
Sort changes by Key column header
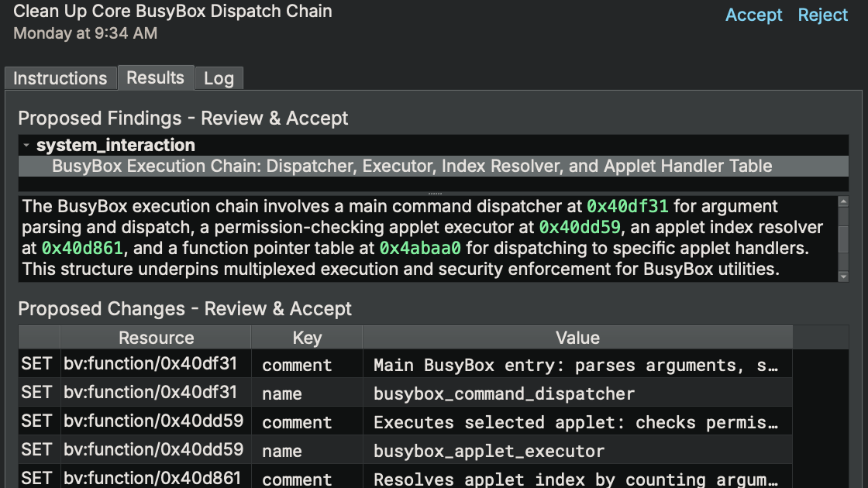306,338
